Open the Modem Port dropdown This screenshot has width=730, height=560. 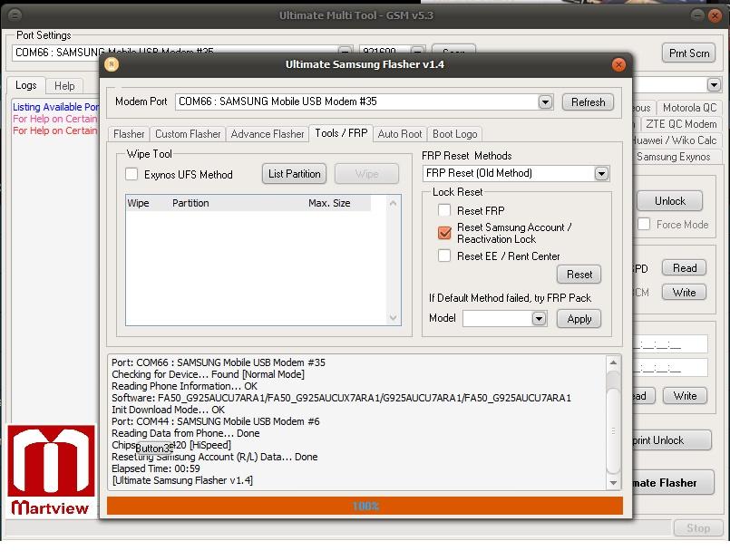point(545,101)
